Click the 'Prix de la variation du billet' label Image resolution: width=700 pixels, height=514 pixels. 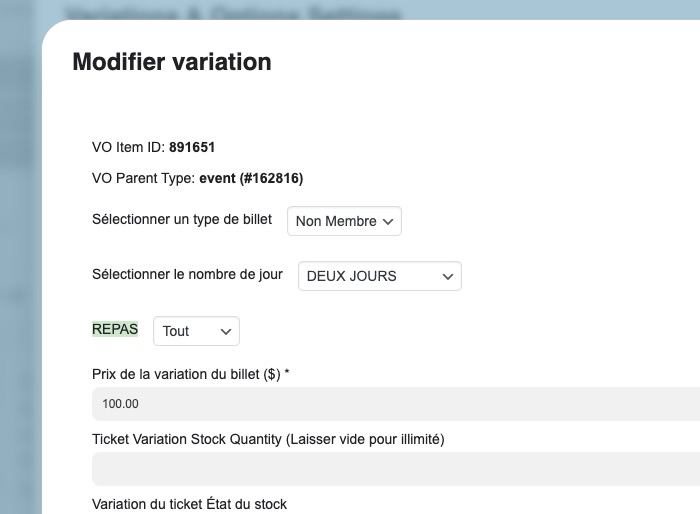coord(185,374)
